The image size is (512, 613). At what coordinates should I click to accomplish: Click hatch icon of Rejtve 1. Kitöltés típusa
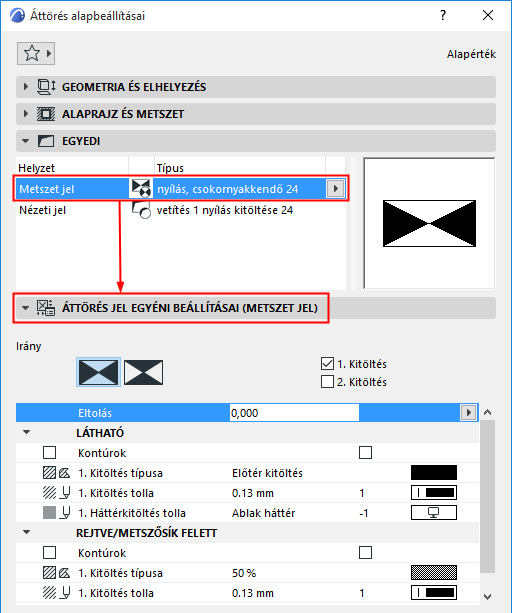tap(50, 573)
